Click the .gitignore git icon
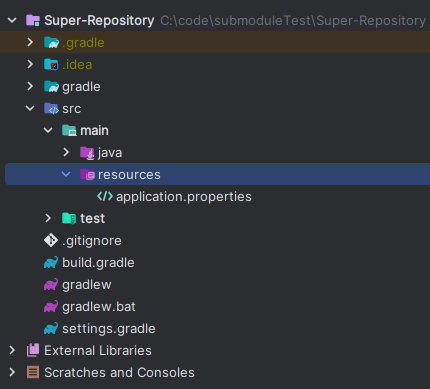 (x=51, y=240)
